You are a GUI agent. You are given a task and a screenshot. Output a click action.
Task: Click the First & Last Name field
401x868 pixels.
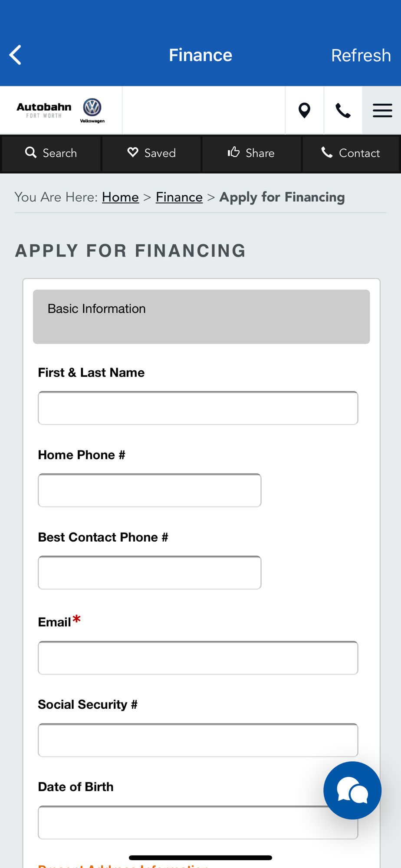[x=198, y=408]
